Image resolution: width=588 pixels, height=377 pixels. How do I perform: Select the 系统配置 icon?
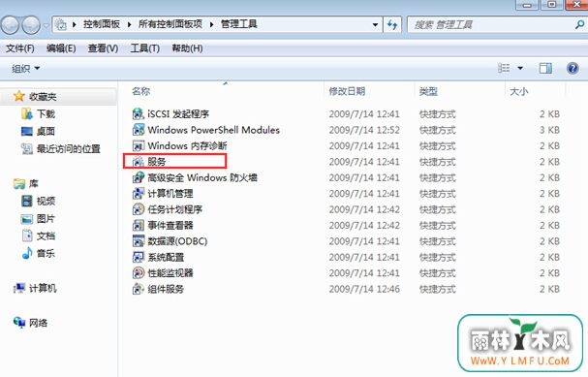pyautogui.click(x=139, y=257)
